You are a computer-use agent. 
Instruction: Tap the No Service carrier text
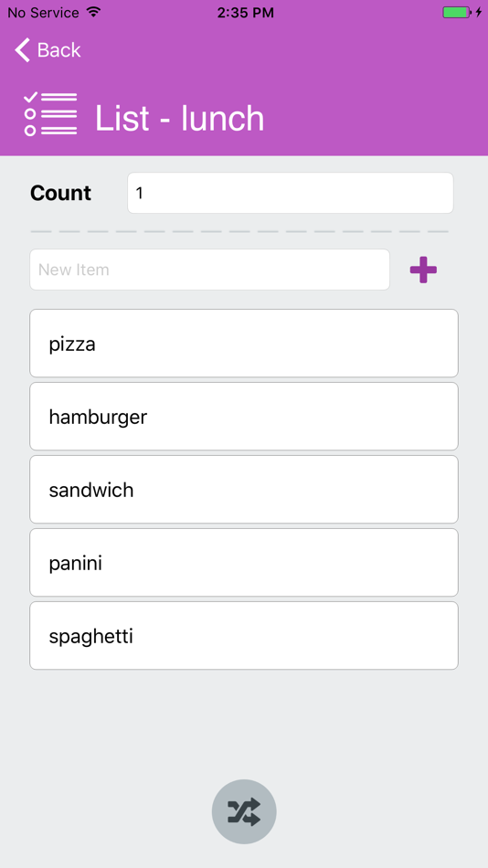click(x=43, y=12)
